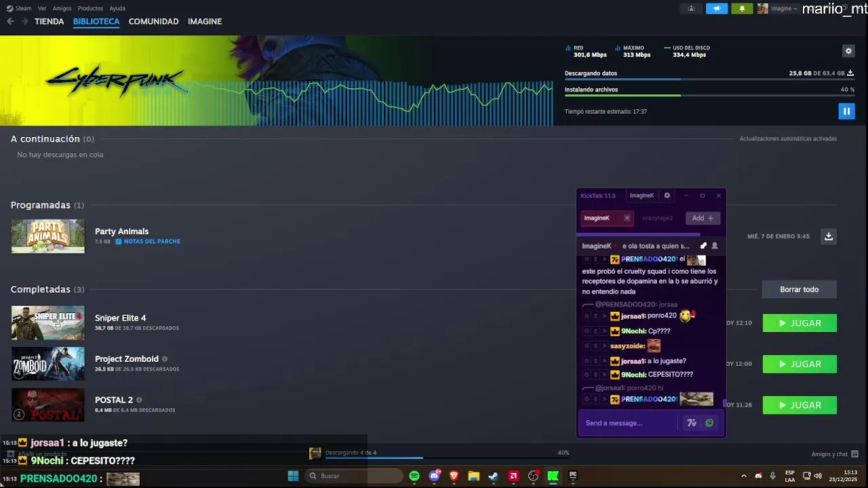Switch to the COMUNIDAD tab
The image size is (868, 488).
pos(153,22)
